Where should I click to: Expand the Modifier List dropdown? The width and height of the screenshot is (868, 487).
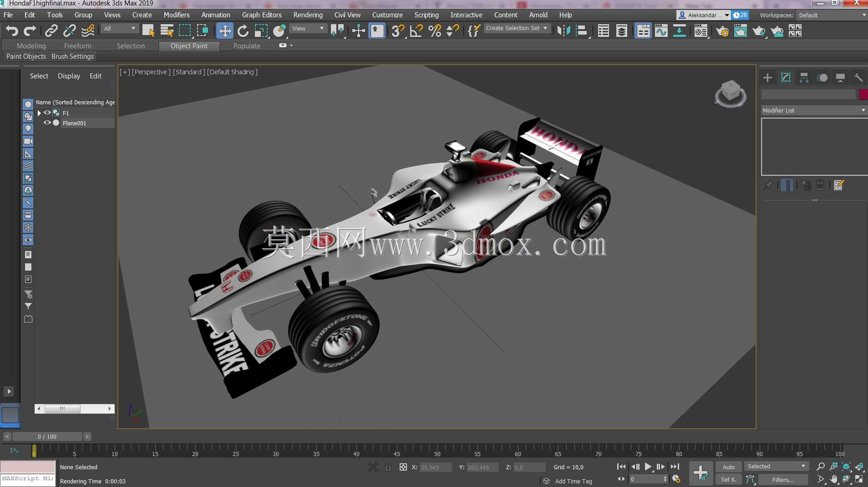[814, 110]
